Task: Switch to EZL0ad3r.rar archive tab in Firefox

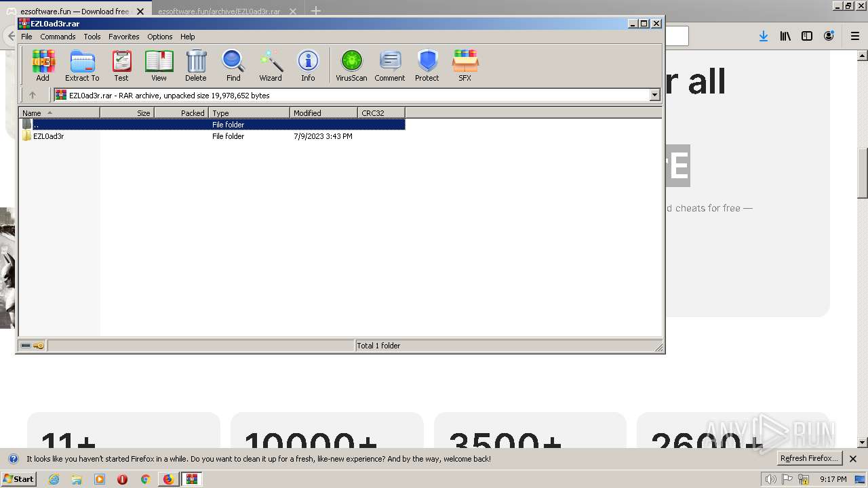Action: [227, 12]
